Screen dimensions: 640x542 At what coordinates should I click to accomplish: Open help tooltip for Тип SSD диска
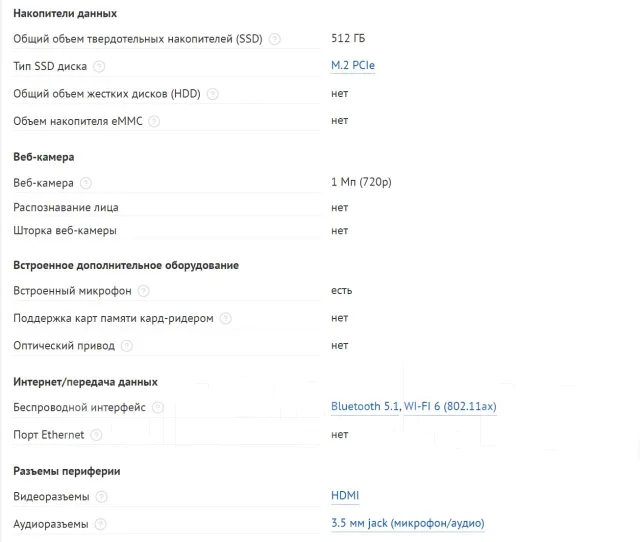tap(99, 67)
